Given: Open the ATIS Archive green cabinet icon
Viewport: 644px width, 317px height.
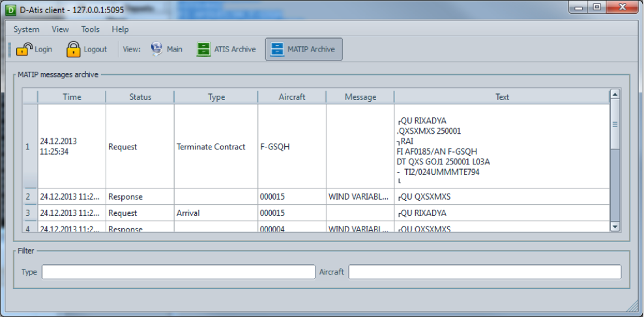Looking at the screenshot, I should (204, 49).
